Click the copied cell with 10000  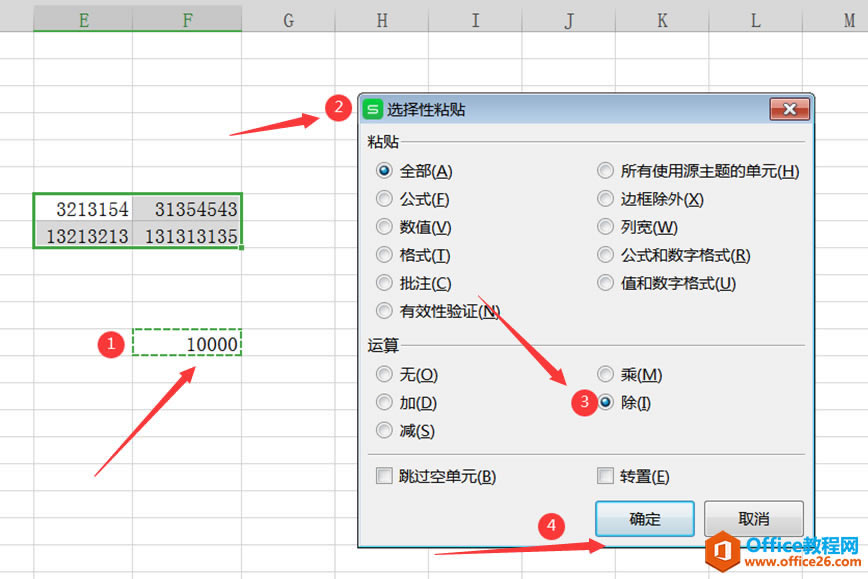[187, 343]
